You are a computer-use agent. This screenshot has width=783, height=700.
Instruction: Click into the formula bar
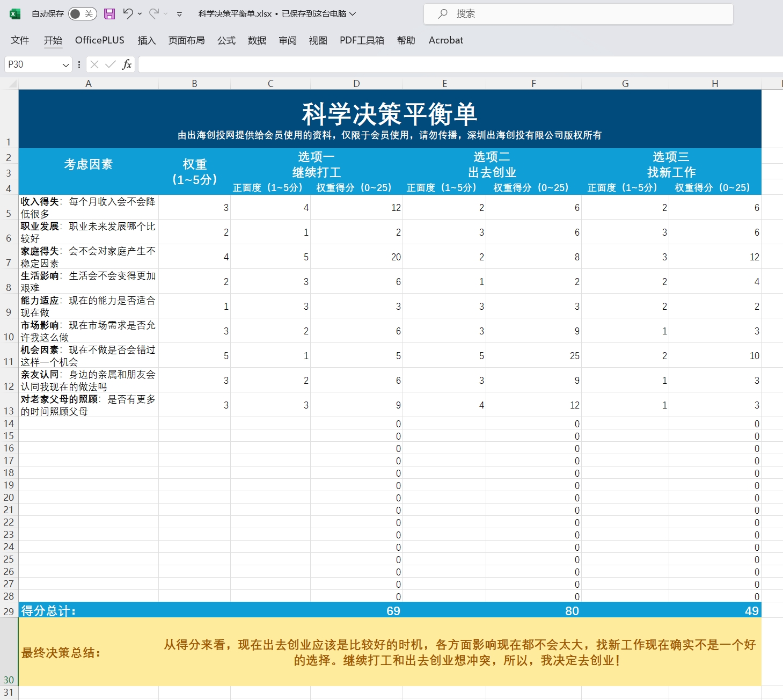point(460,64)
